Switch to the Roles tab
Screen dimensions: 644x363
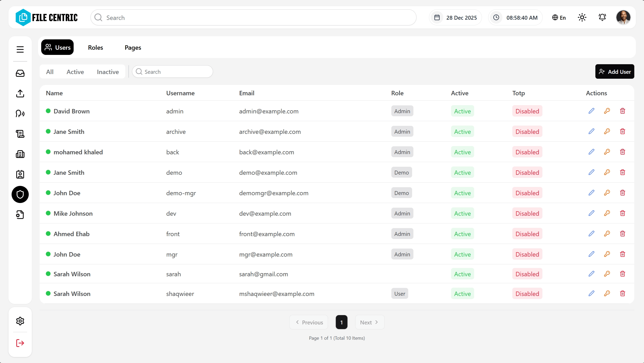(x=95, y=47)
